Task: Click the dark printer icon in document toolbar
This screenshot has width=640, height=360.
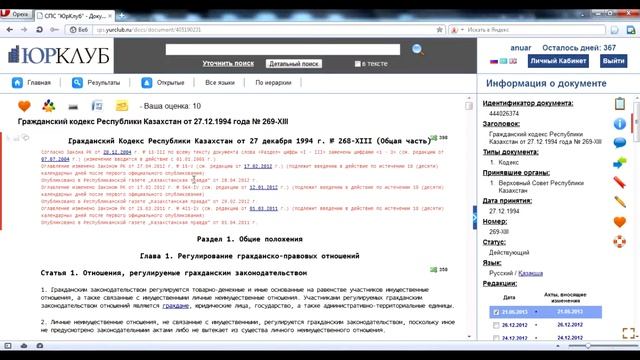Action: tap(73, 107)
